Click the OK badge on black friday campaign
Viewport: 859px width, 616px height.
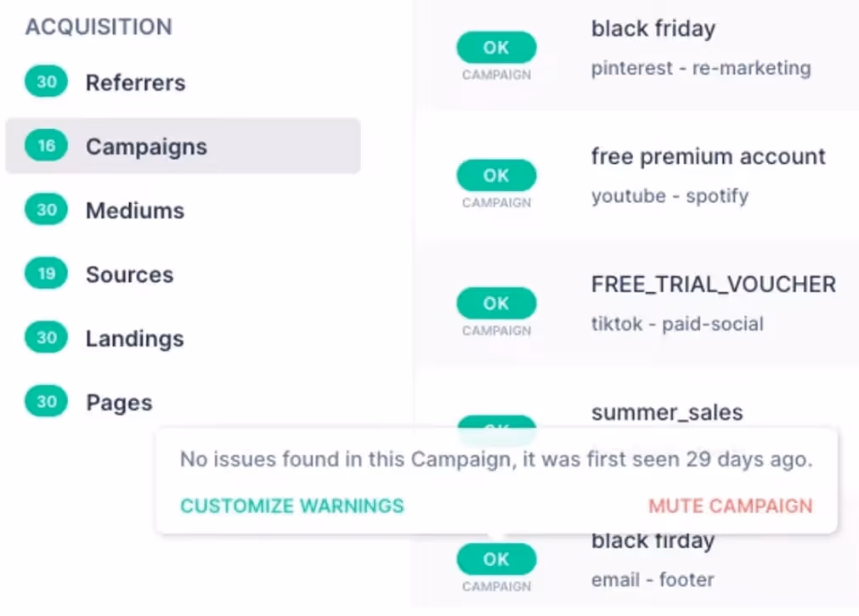(496, 48)
